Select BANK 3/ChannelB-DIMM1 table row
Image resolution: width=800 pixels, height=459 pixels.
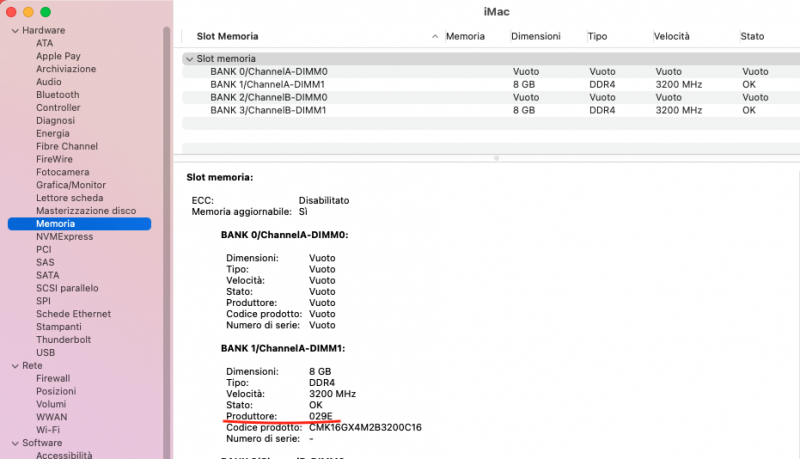(491, 110)
